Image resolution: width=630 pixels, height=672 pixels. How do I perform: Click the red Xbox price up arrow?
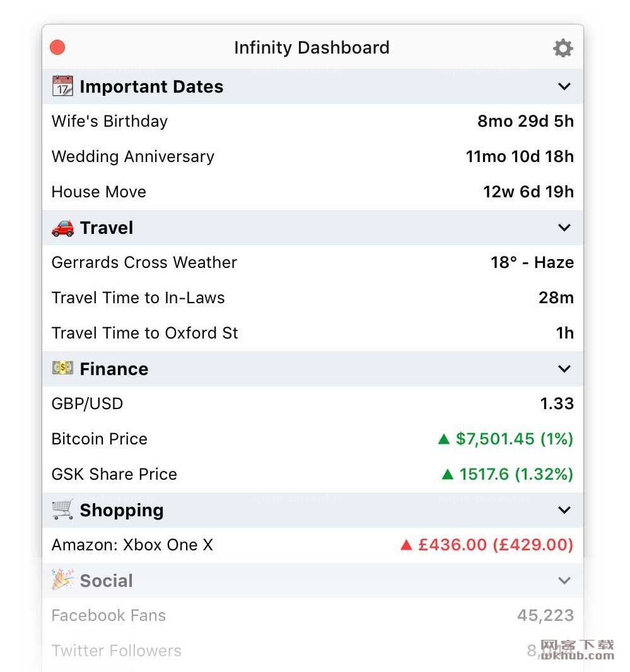[406, 545]
